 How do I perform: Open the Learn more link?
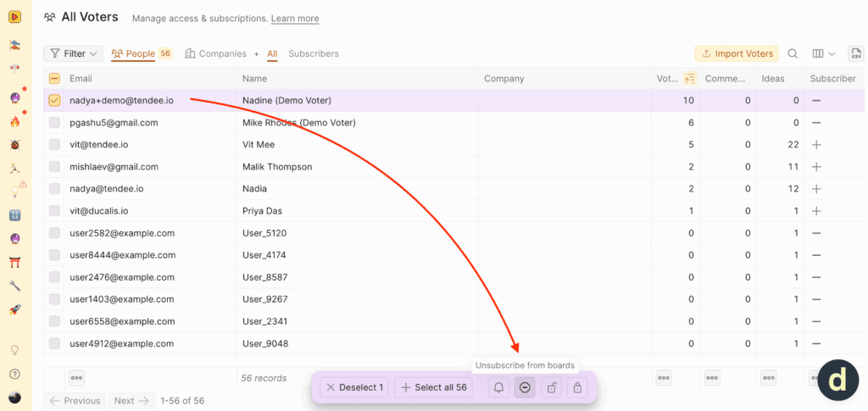(295, 19)
